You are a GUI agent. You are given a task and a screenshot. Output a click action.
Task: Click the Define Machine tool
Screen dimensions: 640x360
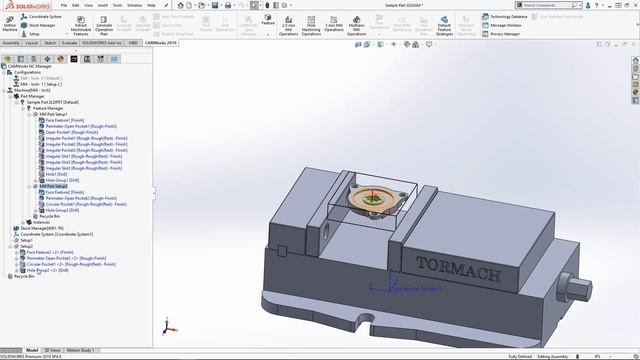click(x=10, y=24)
